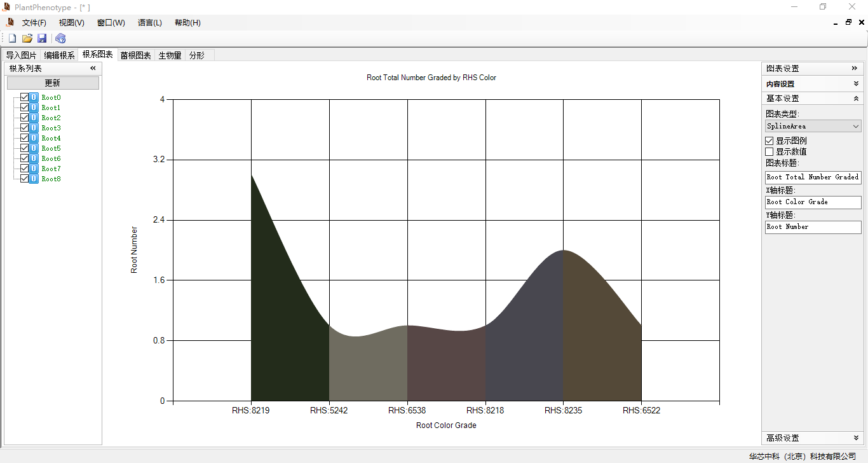The width and height of the screenshot is (868, 463).
Task: Open the 语言(L) menu
Action: pos(149,23)
